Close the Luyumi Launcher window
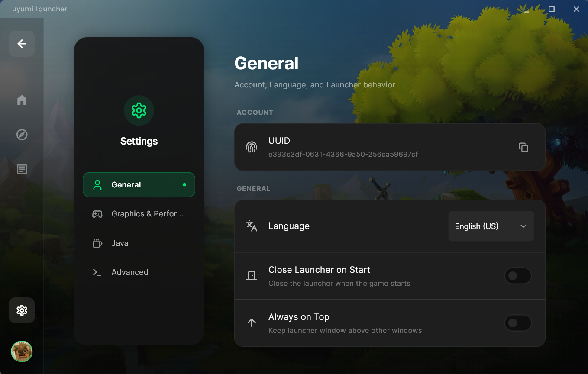Image resolution: width=588 pixels, height=374 pixels. click(x=576, y=9)
